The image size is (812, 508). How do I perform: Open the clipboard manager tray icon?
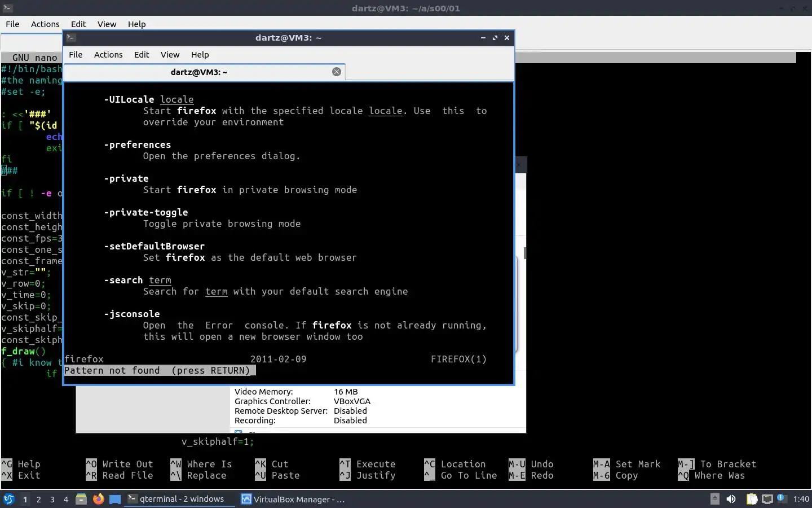[x=752, y=499]
